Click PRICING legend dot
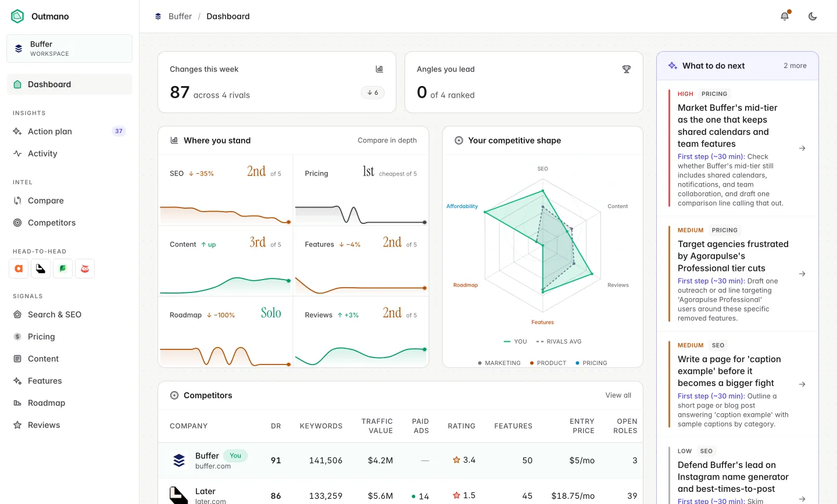This screenshot has height=504, width=837. pyautogui.click(x=577, y=363)
